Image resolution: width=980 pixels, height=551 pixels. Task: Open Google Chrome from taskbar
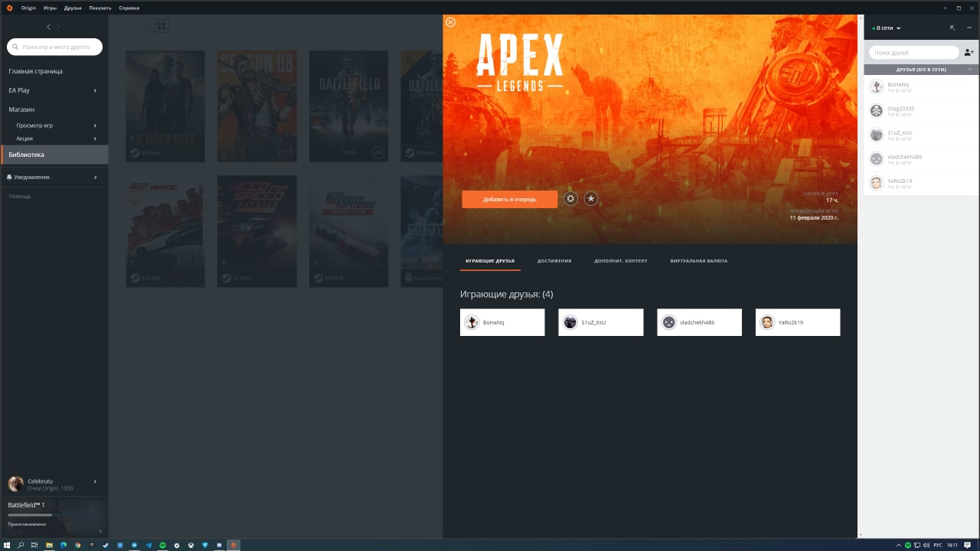[x=77, y=545]
